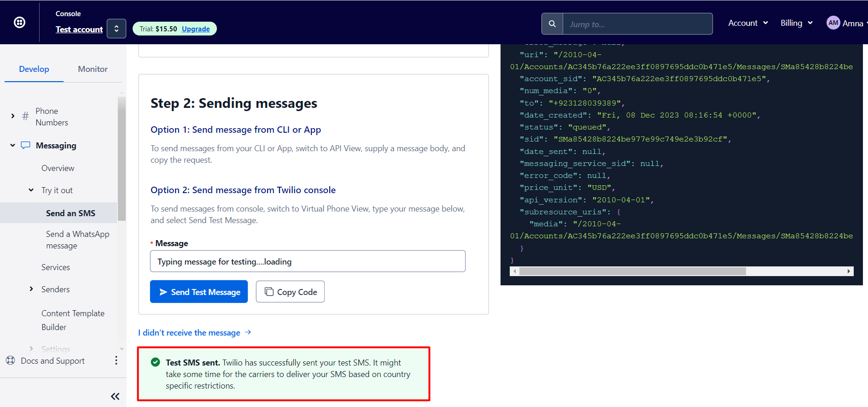The image size is (868, 407).
Task: Click the "num_media": "0" line
Action: (560, 91)
